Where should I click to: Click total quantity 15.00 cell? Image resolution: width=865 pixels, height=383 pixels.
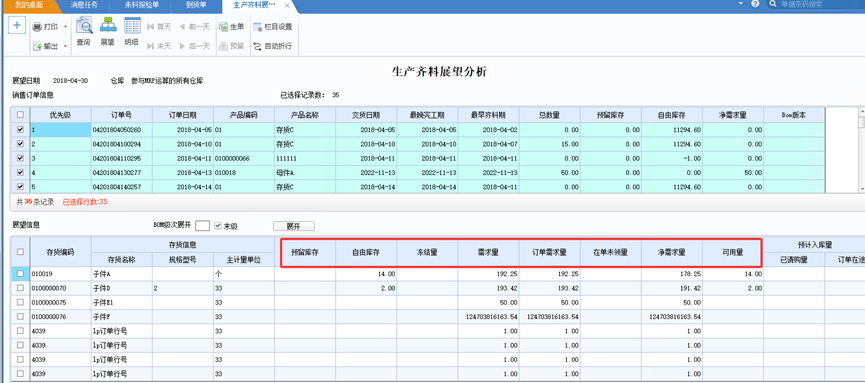549,144
